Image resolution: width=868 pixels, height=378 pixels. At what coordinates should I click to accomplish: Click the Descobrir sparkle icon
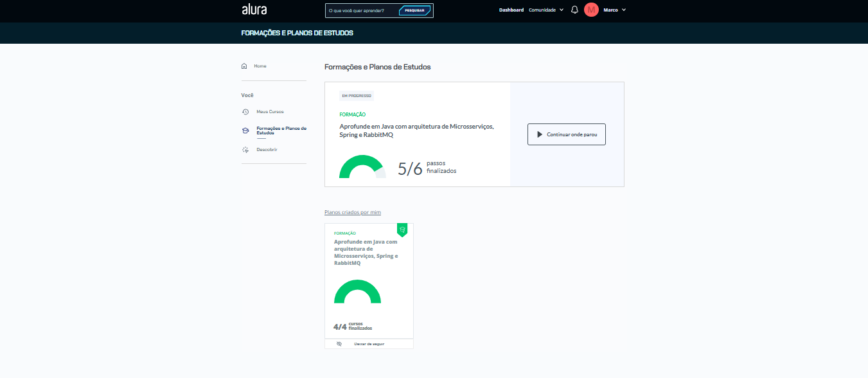click(245, 150)
